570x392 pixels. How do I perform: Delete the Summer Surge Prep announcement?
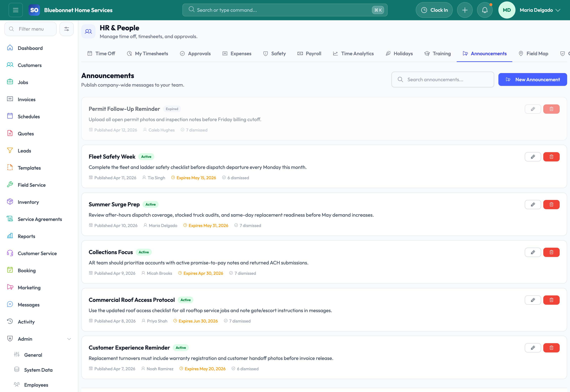click(551, 205)
